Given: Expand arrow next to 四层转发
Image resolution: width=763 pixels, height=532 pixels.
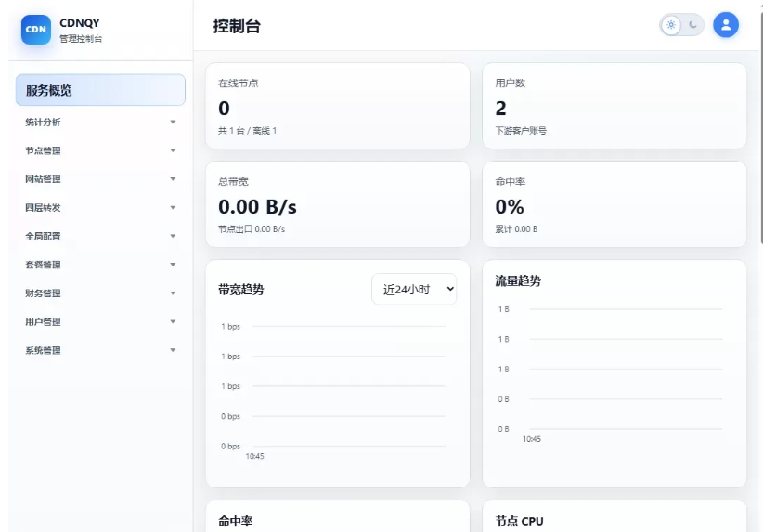Looking at the screenshot, I should (x=173, y=208).
